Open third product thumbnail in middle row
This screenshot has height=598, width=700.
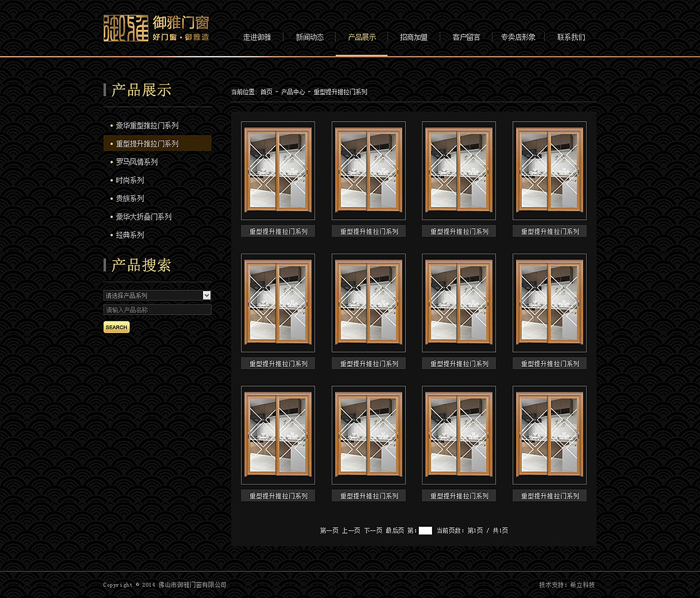coord(459,303)
